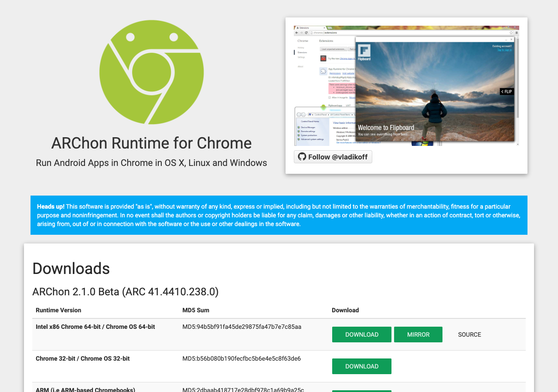
Task: Select the Device Manager icon in Control Panel
Action: [299, 127]
